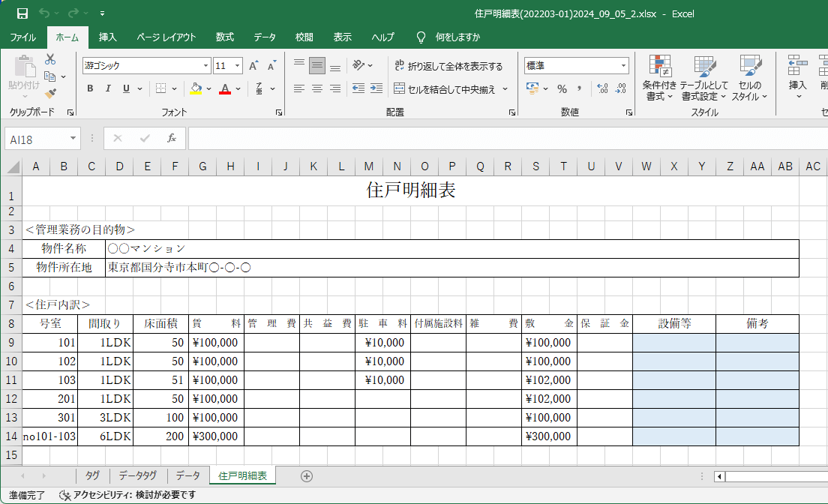828x504 pixels.
Task: Open the 数式 ribbon tab
Action: 224,37
